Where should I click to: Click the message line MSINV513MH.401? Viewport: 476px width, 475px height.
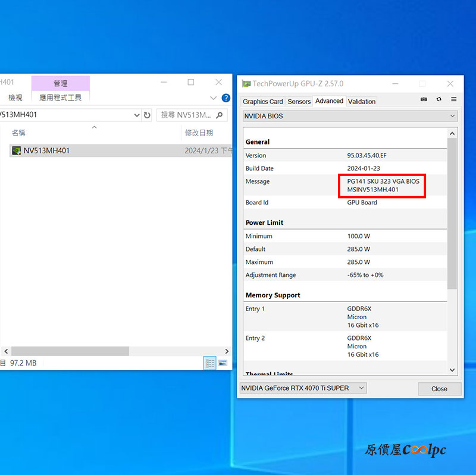click(x=372, y=190)
